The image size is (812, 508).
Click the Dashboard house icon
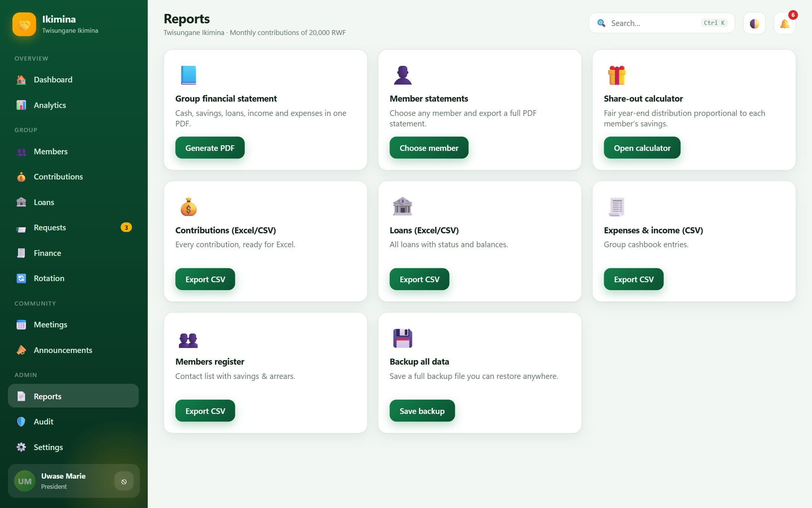click(x=21, y=80)
